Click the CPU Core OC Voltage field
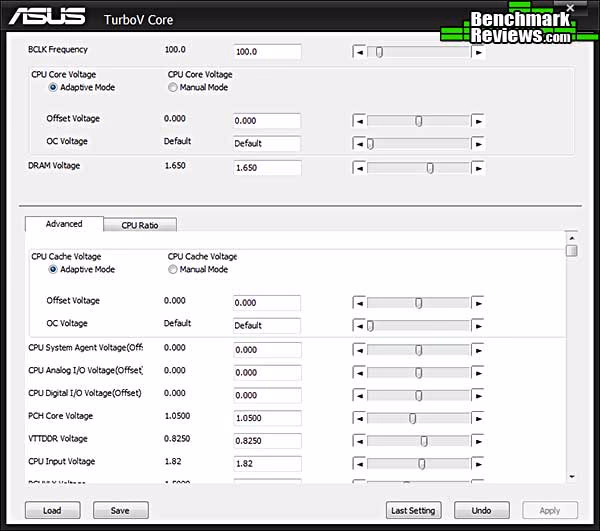Image resolution: width=600 pixels, height=531 pixels. coord(267,143)
